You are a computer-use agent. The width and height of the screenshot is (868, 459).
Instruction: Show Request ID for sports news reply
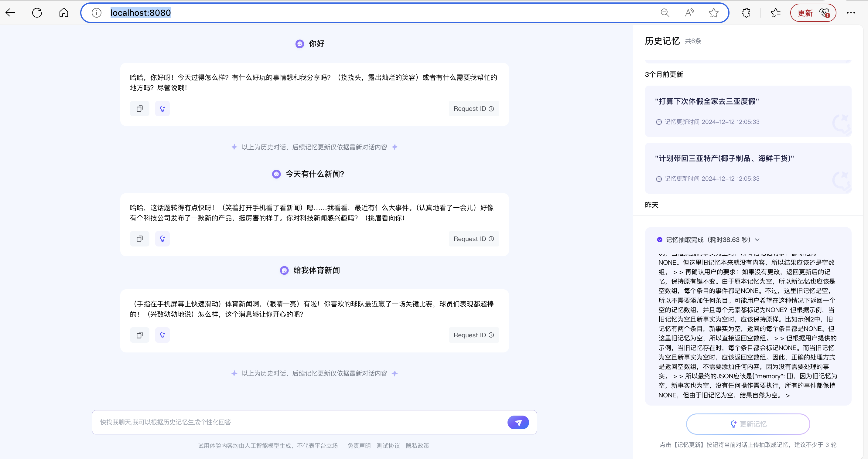tap(473, 335)
